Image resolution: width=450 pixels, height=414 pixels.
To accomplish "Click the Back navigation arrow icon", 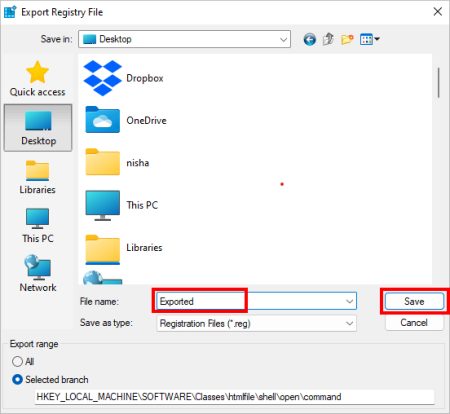I will tap(309, 40).
